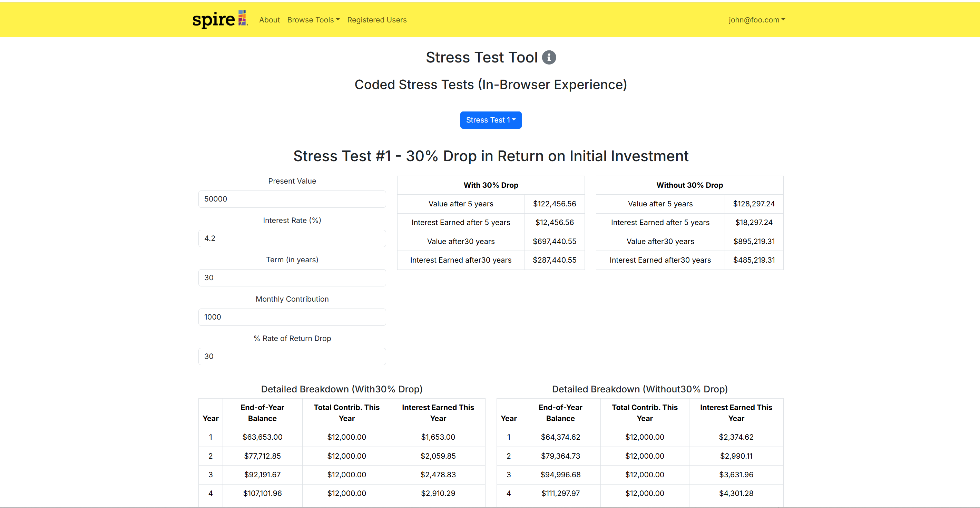The image size is (980, 508).
Task: Focus the Present Value input field
Action: tap(292, 199)
